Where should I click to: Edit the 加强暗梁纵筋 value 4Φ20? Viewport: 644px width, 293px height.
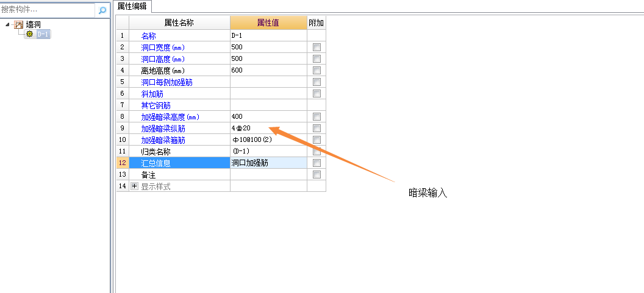coord(268,128)
